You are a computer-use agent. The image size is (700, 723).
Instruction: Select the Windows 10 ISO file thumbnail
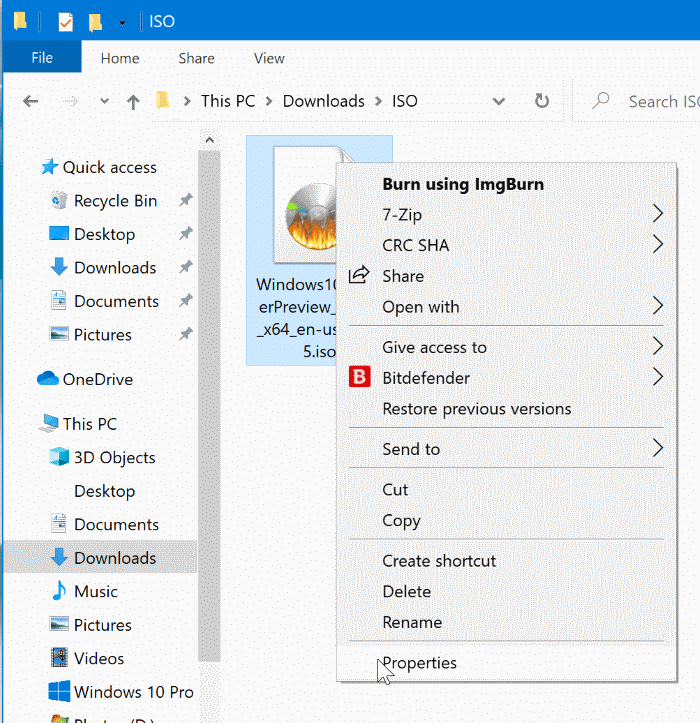click(x=304, y=205)
